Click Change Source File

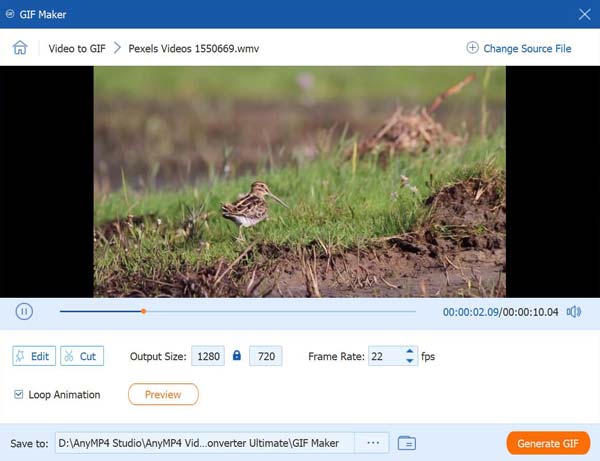point(519,48)
